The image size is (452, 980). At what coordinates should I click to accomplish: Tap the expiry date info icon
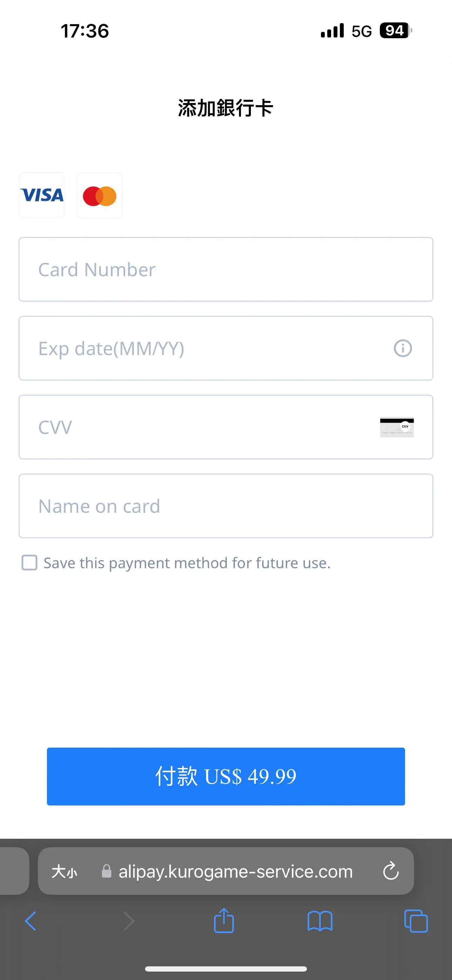click(403, 348)
